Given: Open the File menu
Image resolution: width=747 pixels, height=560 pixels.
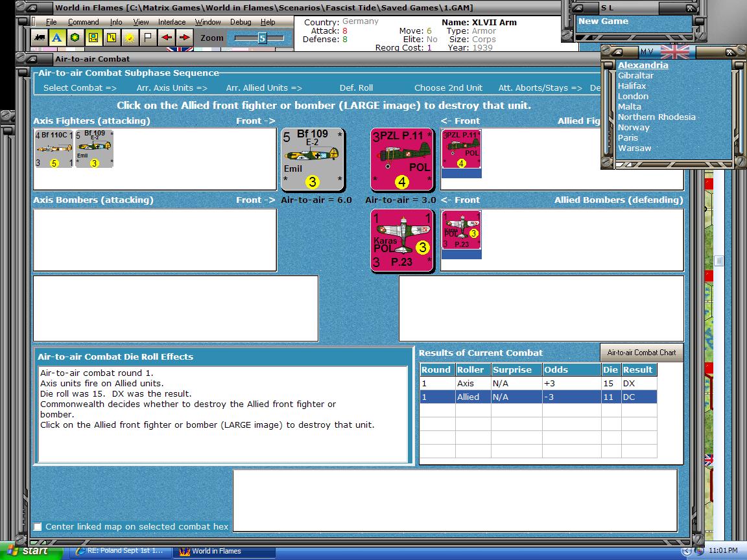Looking at the screenshot, I should 51,22.
